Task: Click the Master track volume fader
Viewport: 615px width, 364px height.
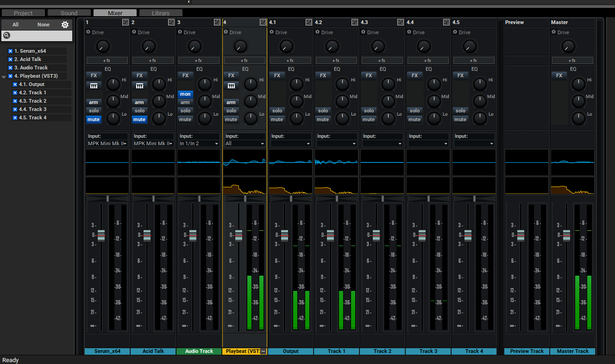Action: tap(567, 235)
